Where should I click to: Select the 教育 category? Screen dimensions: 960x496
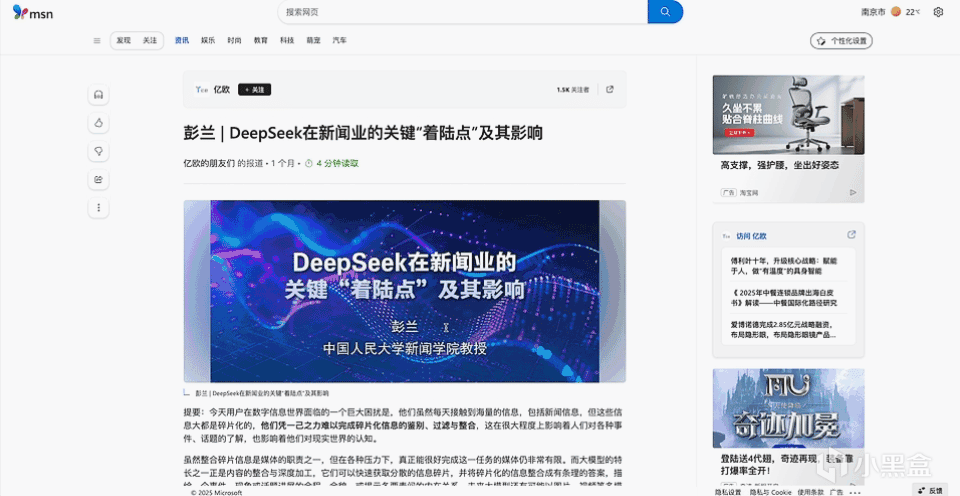(261, 40)
